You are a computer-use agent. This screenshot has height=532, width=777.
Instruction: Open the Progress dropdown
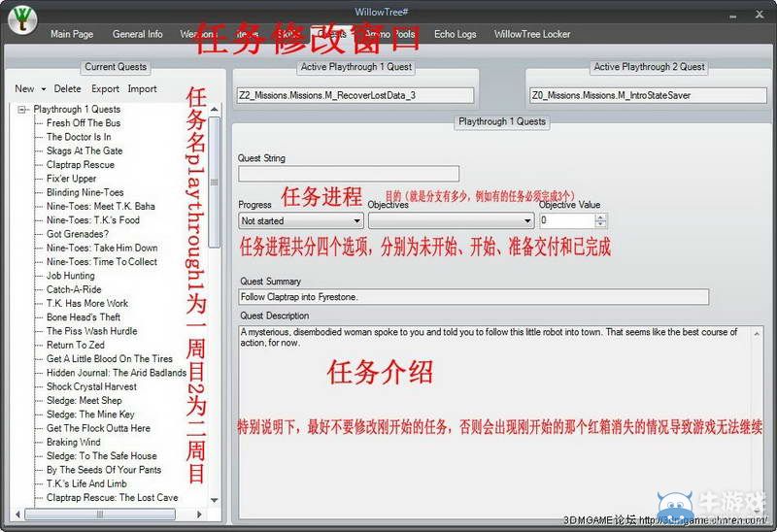point(301,221)
